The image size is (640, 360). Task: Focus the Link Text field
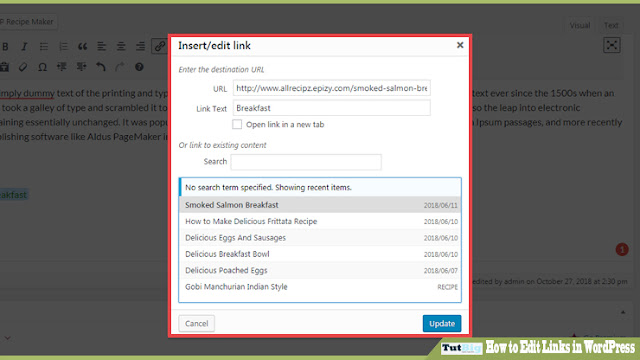pyautogui.click(x=331, y=108)
